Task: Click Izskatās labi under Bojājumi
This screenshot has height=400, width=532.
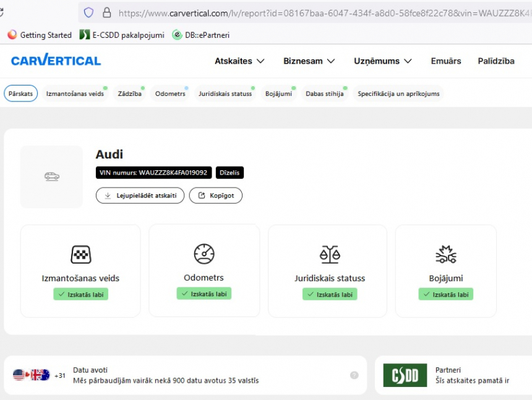Action: tap(446, 294)
